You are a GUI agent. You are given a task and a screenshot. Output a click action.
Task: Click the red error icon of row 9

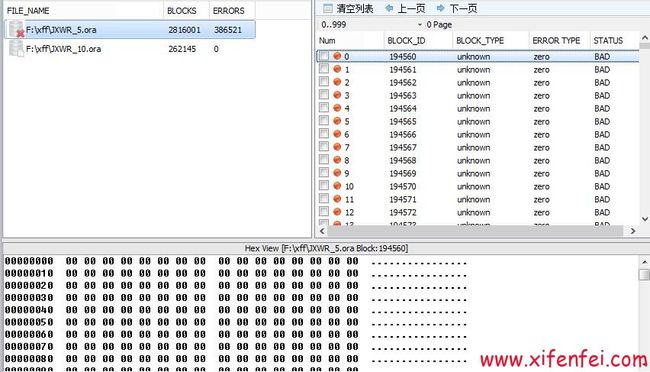[337, 173]
